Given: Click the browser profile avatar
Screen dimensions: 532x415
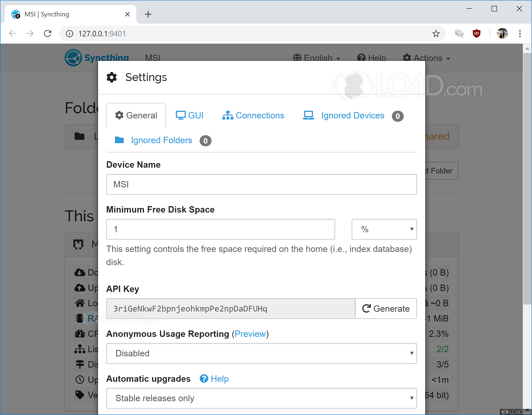Looking at the screenshot, I should coord(502,33).
